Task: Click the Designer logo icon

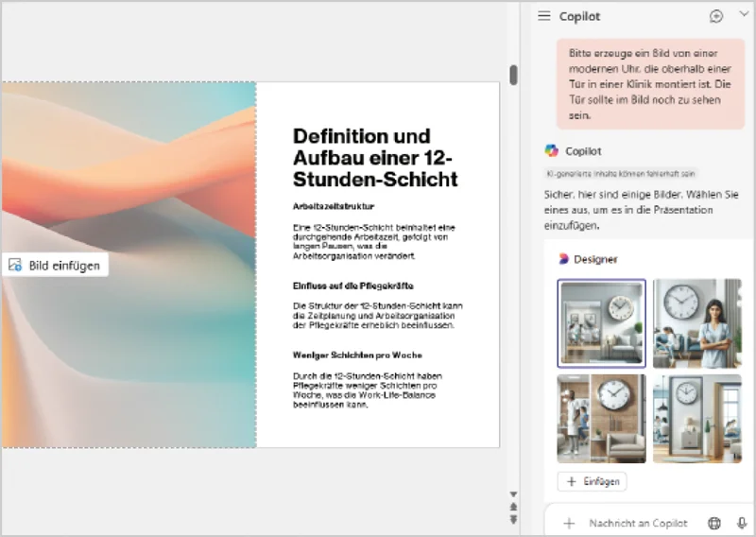Action: (563, 259)
